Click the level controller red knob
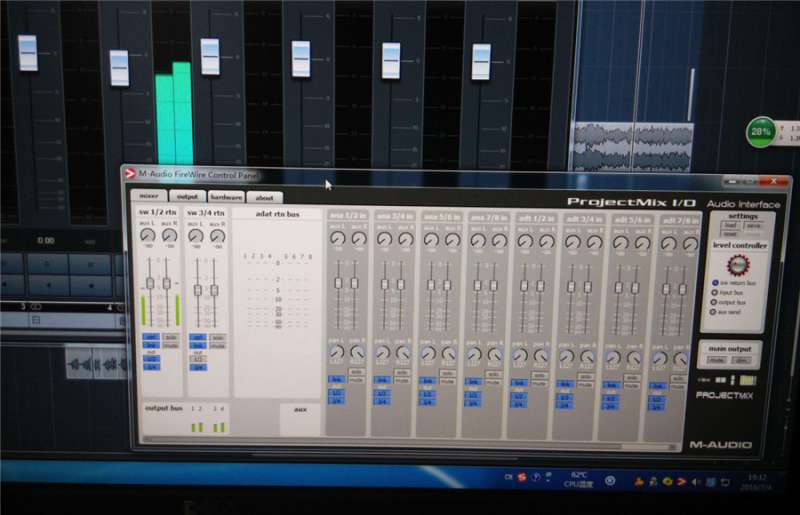This screenshot has height=515, width=800. [738, 265]
